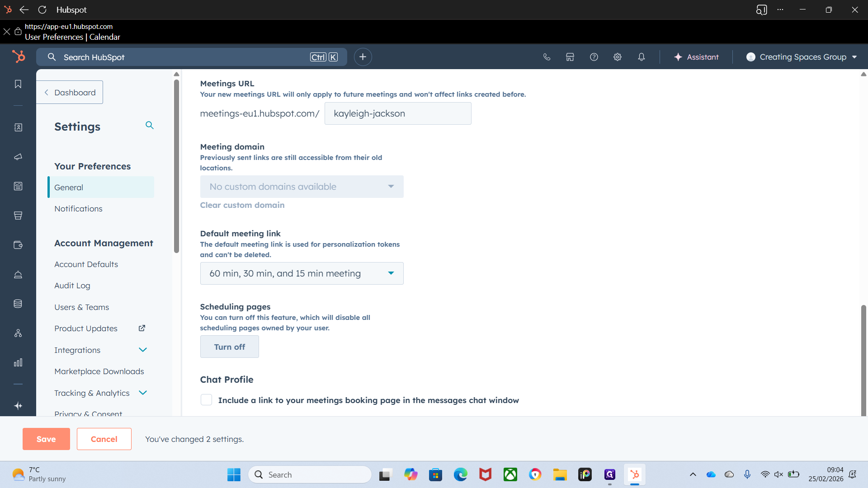This screenshot has width=868, height=488.
Task: Open the Creating Spaces Group account menu
Action: pyautogui.click(x=802, y=57)
